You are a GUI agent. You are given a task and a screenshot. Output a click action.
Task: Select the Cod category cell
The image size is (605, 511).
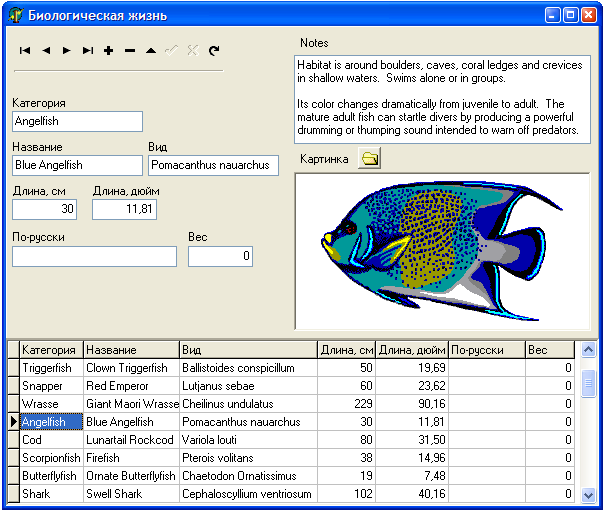(x=51, y=440)
